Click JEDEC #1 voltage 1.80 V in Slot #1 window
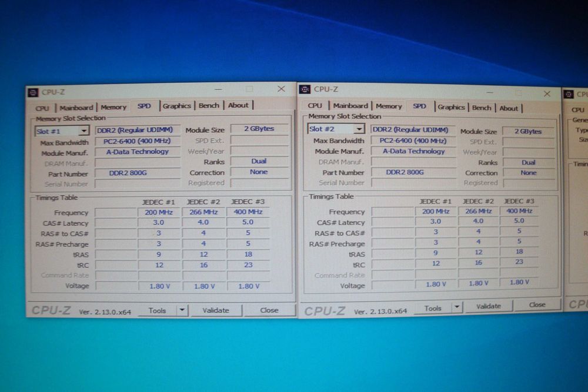 point(160,286)
